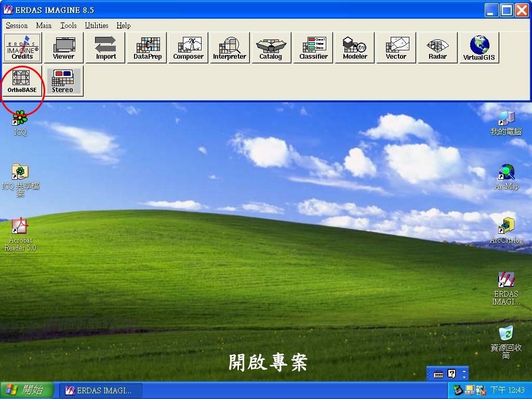
Task: Open the Session menu
Action: [17, 25]
